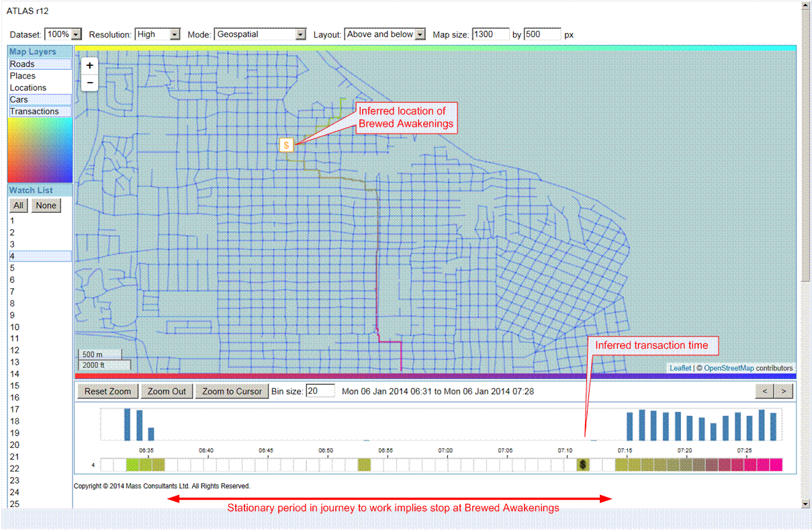Expand the Mode Geospatial dropdown
Viewport: 812px width, 530px height.
261,34
